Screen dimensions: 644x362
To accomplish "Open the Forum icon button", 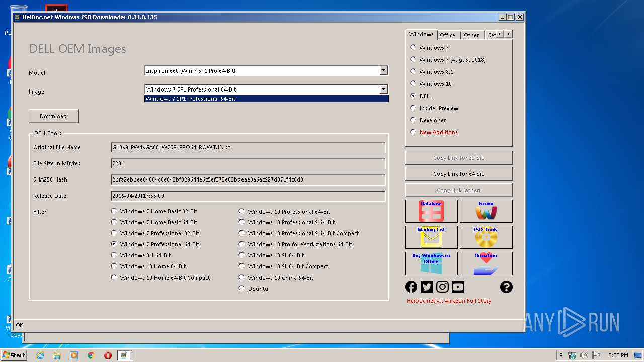I will point(486,211).
